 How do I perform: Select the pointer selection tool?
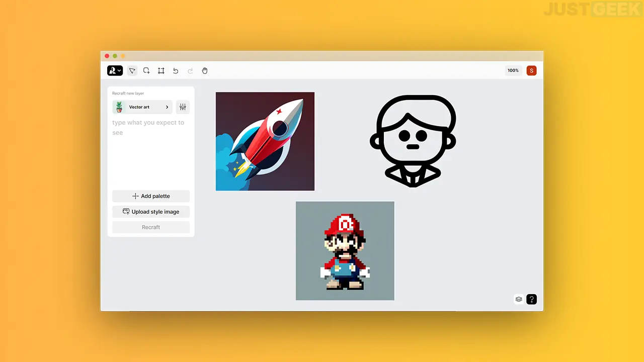click(x=132, y=71)
